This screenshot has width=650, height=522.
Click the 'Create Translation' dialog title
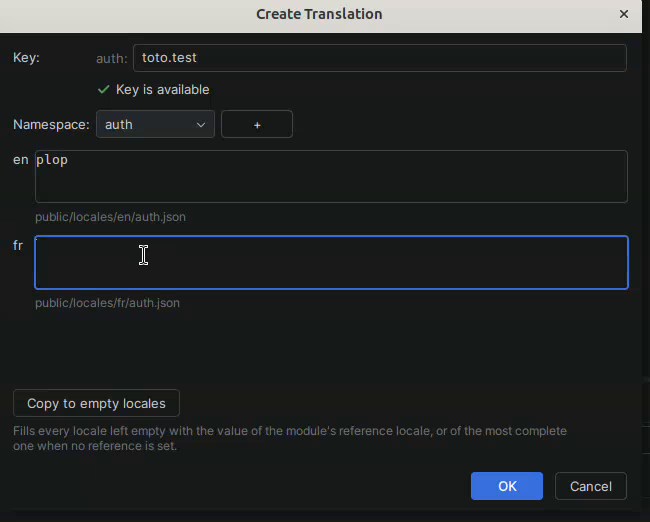[x=319, y=14]
